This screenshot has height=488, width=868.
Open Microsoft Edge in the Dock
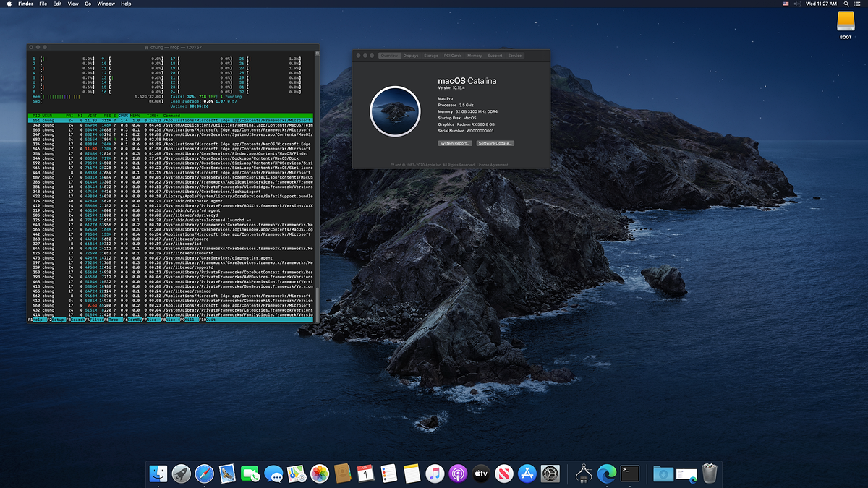click(x=606, y=474)
